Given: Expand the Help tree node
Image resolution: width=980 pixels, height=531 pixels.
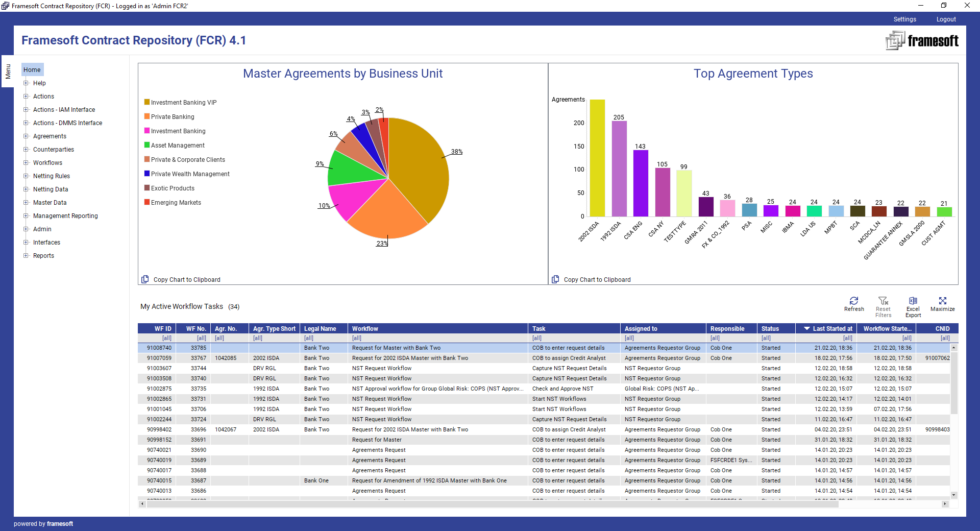Looking at the screenshot, I should click(26, 83).
